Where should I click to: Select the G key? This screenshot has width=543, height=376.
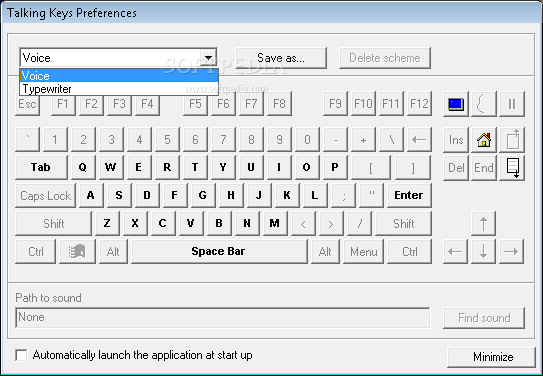pos(203,196)
